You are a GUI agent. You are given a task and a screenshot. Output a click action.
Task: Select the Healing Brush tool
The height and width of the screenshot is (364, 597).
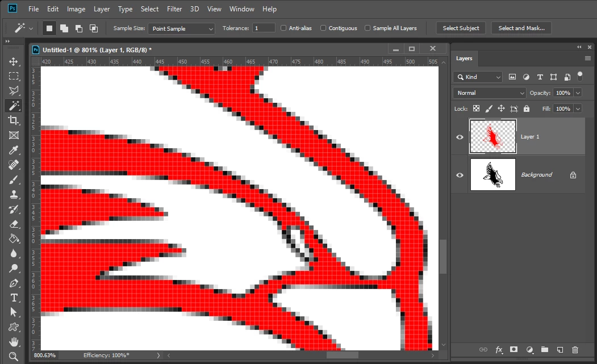pos(14,165)
